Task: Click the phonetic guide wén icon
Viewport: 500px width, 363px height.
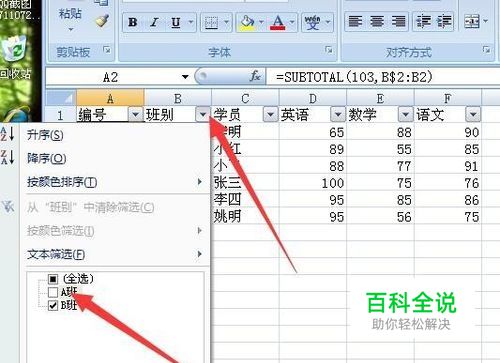Action: tap(312, 22)
